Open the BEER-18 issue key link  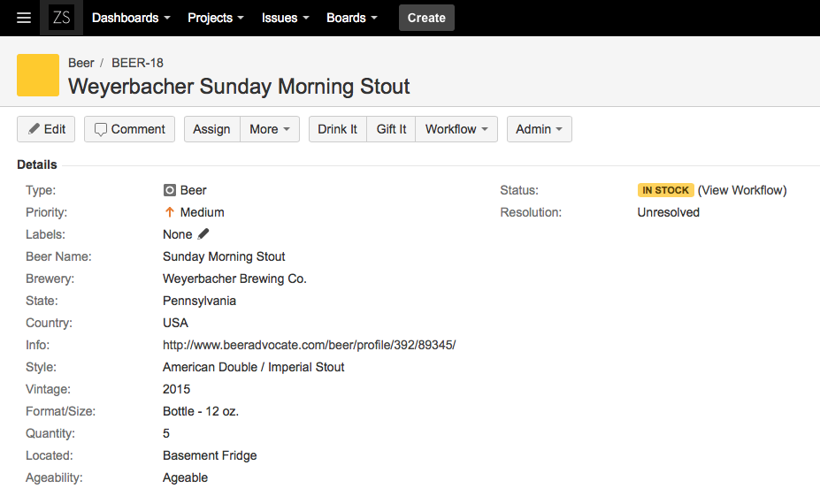pyautogui.click(x=137, y=63)
